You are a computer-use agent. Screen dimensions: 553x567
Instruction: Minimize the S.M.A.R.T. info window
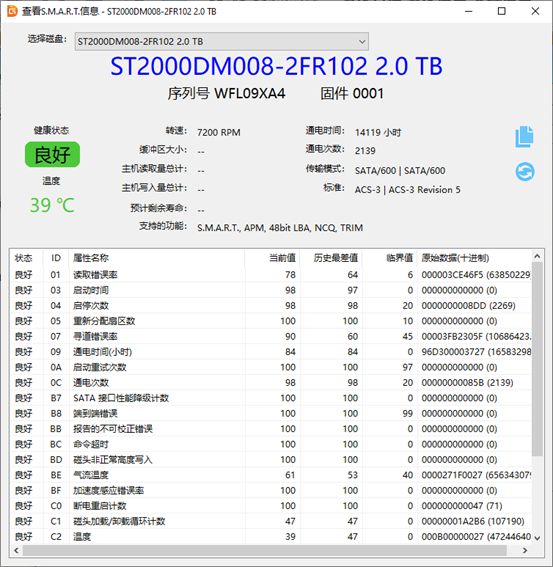[x=469, y=11]
